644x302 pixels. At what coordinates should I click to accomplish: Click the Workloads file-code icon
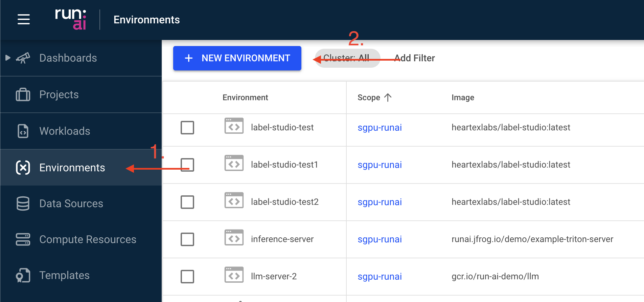(x=23, y=131)
